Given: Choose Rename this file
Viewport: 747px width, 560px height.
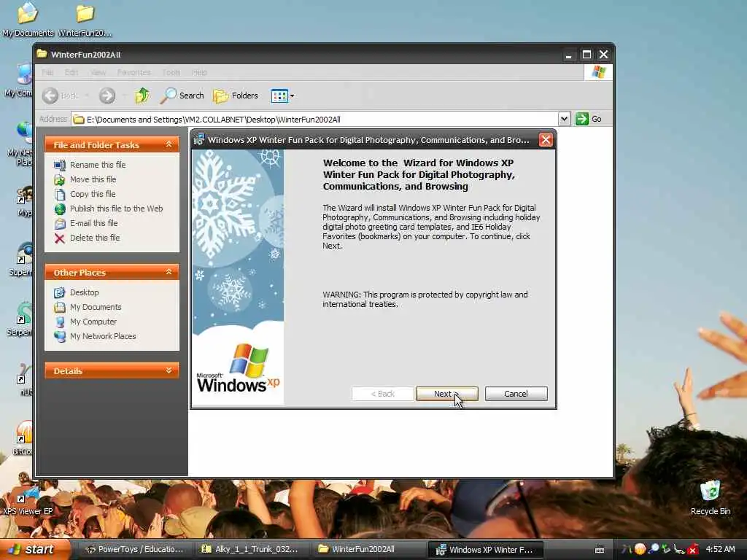Looking at the screenshot, I should coord(98,165).
